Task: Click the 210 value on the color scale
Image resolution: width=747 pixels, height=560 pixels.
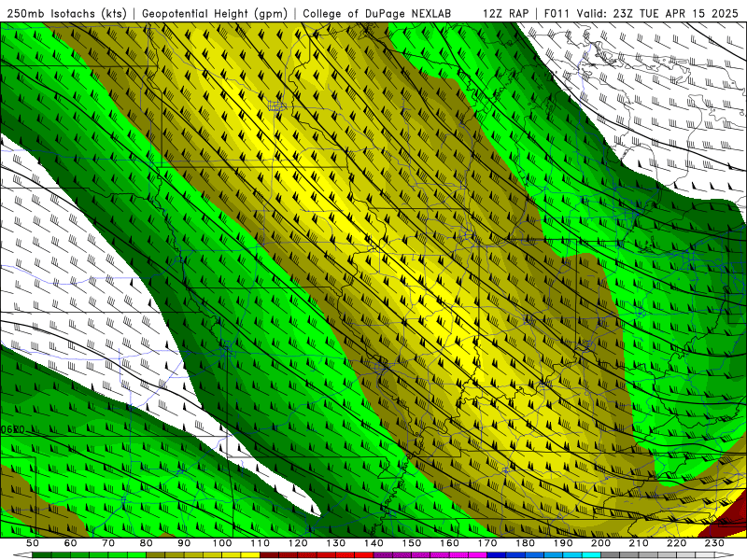Action: click(x=639, y=543)
